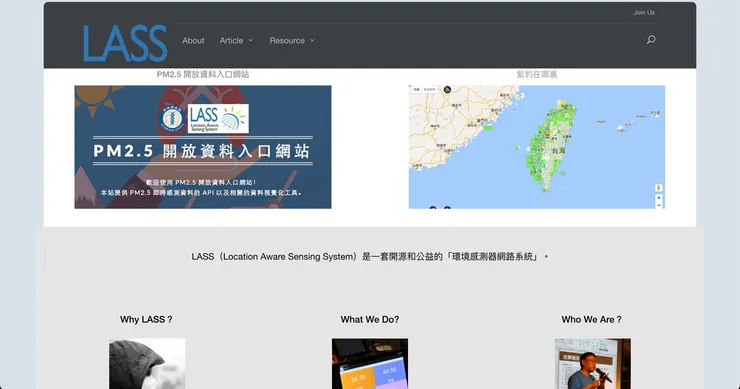Click the PM2.5 open data portal banner
740x389 pixels.
(x=203, y=147)
